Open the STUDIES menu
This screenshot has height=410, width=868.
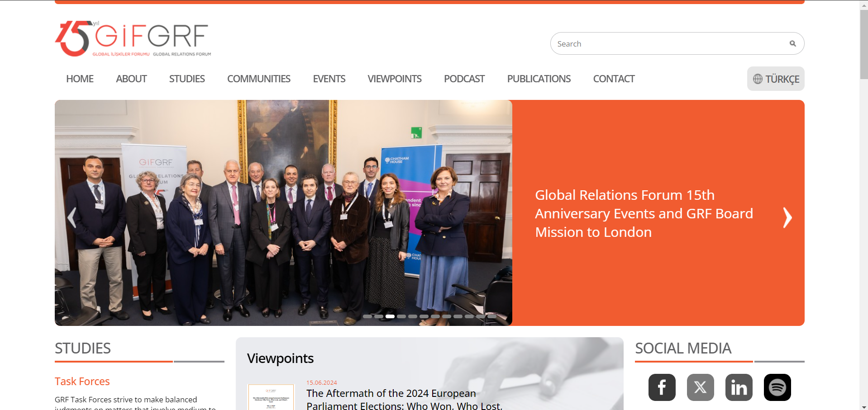pos(187,79)
